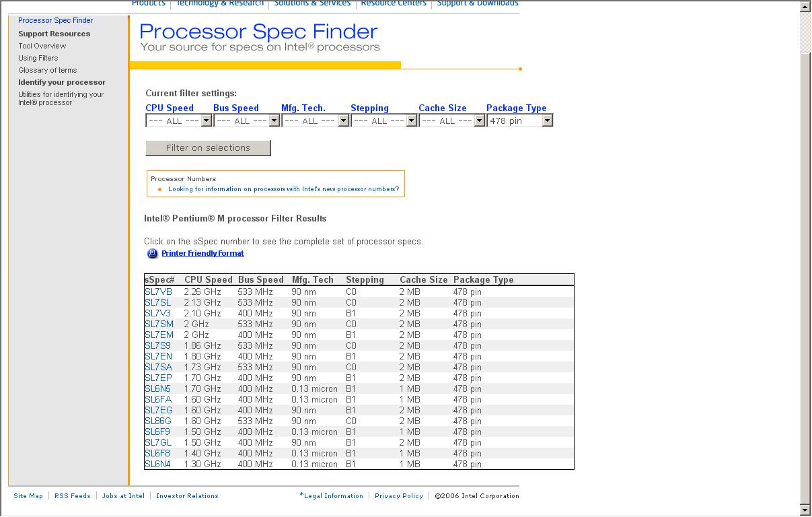Screen dimensions: 812x517
Task: Open sSpec number SL7GL
Action: pos(158,443)
